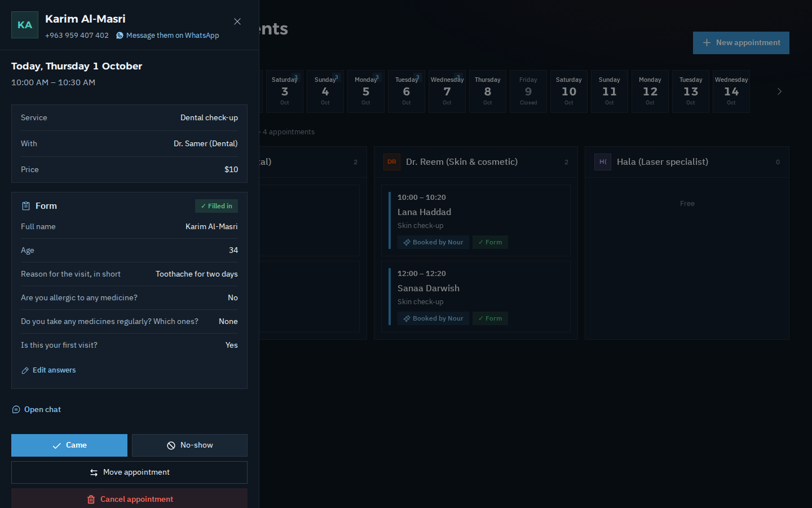Click the Toothache for two days answer

197,274
